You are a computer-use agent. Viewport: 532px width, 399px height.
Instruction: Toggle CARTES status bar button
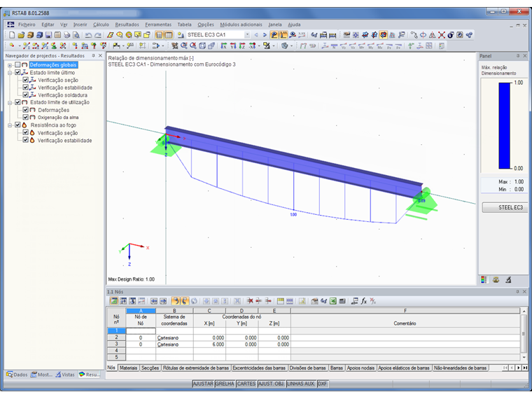(246, 384)
